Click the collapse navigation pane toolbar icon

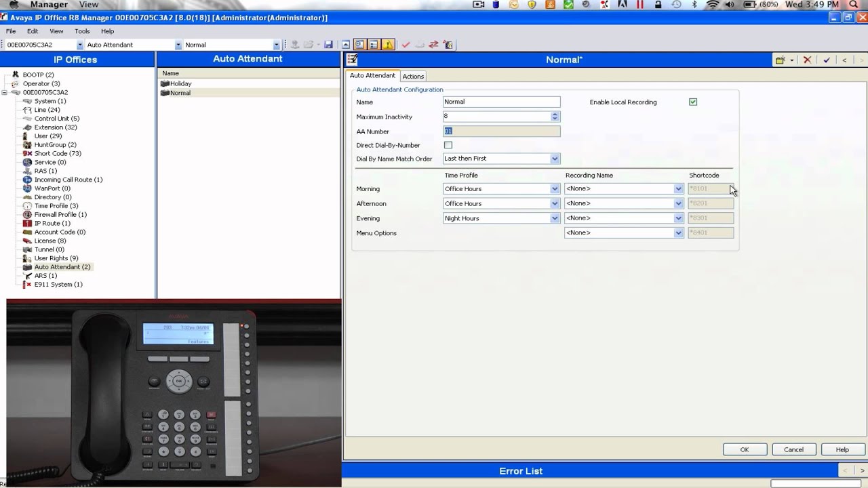[346, 45]
